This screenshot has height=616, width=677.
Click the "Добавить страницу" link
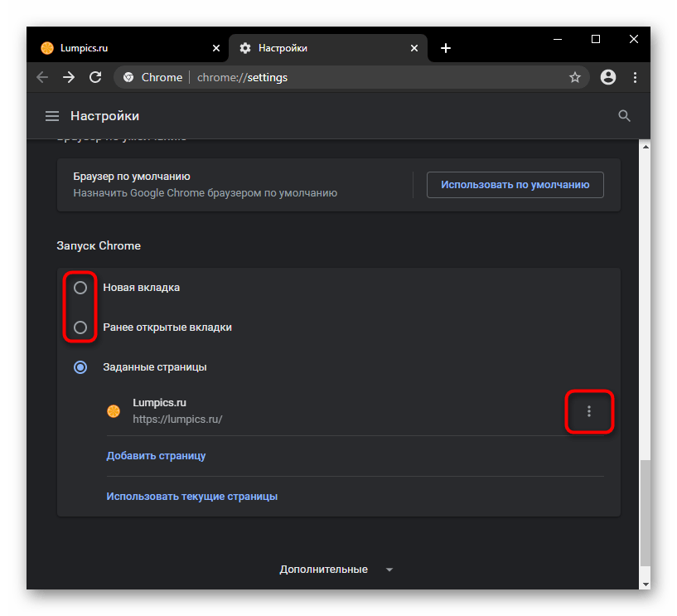click(x=156, y=456)
